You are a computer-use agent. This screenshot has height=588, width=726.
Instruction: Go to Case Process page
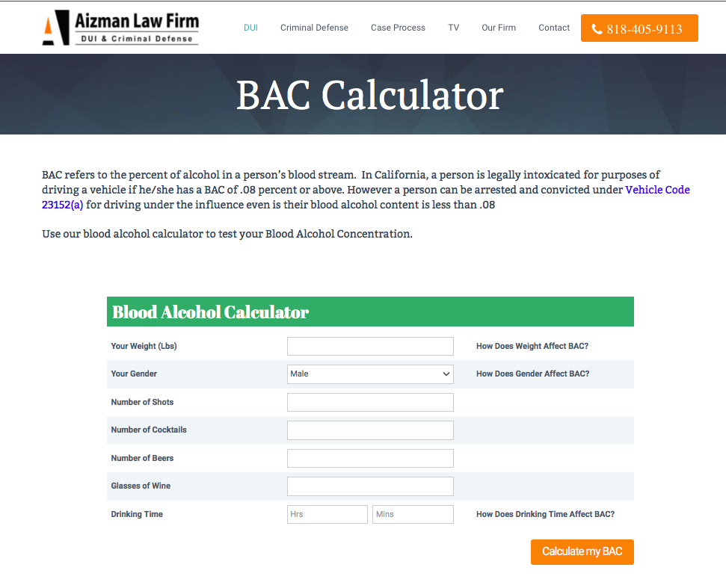[x=398, y=28]
